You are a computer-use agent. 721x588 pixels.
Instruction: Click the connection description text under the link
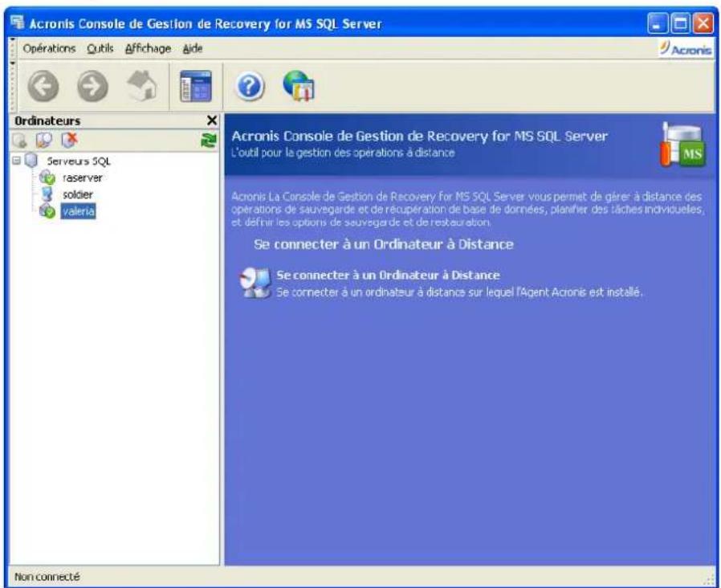coord(459,292)
